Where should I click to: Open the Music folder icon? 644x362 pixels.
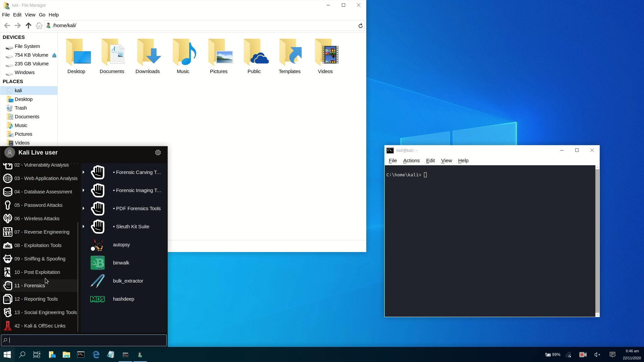pyautogui.click(x=185, y=52)
